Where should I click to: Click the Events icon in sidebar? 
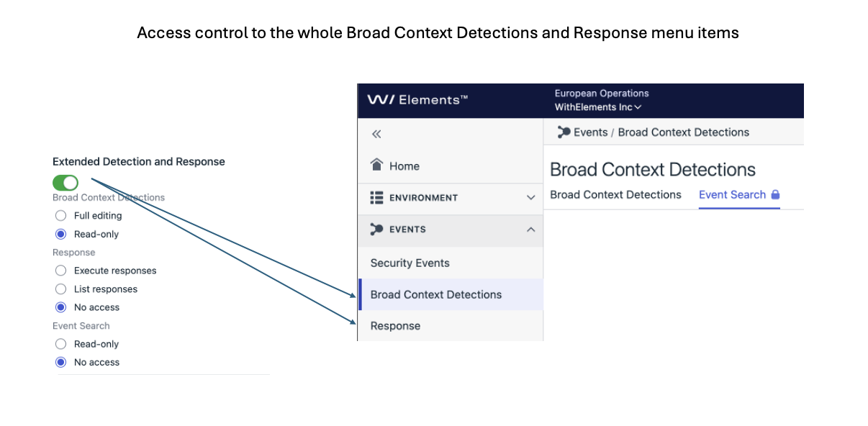tap(376, 229)
